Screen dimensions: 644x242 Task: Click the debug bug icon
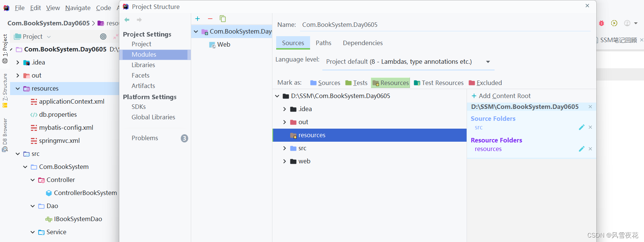602,23
